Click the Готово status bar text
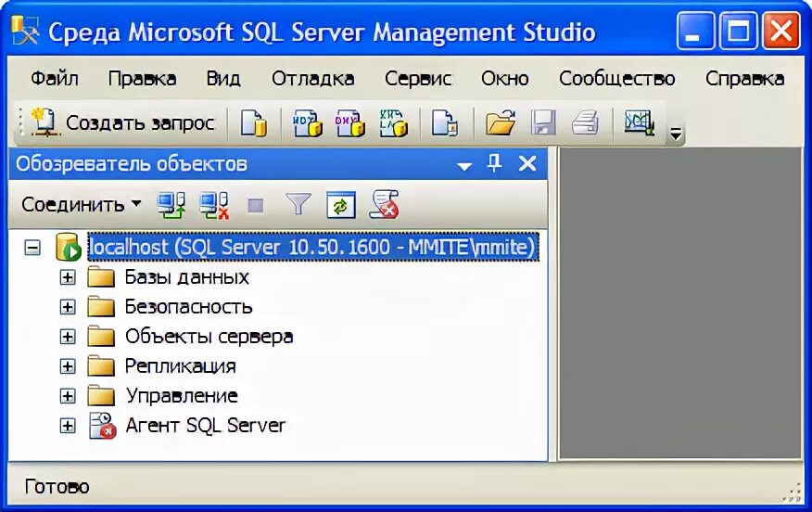Viewport: 812px width, 512px height. 57,487
